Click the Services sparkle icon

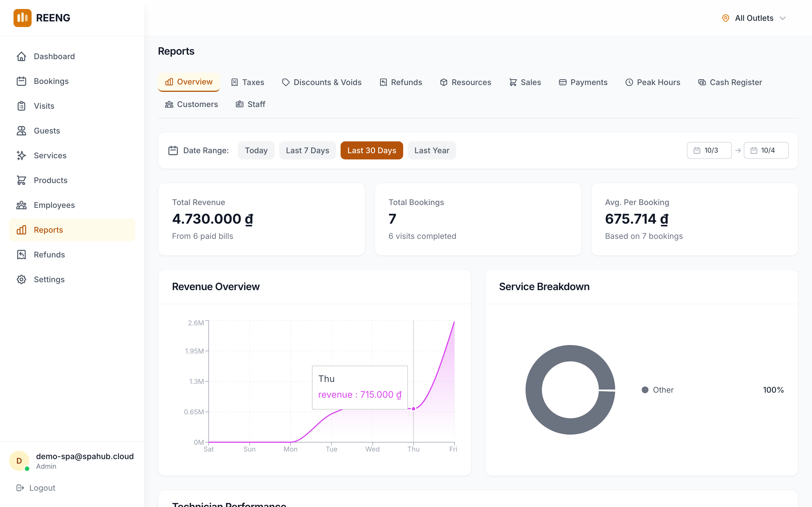(x=21, y=155)
